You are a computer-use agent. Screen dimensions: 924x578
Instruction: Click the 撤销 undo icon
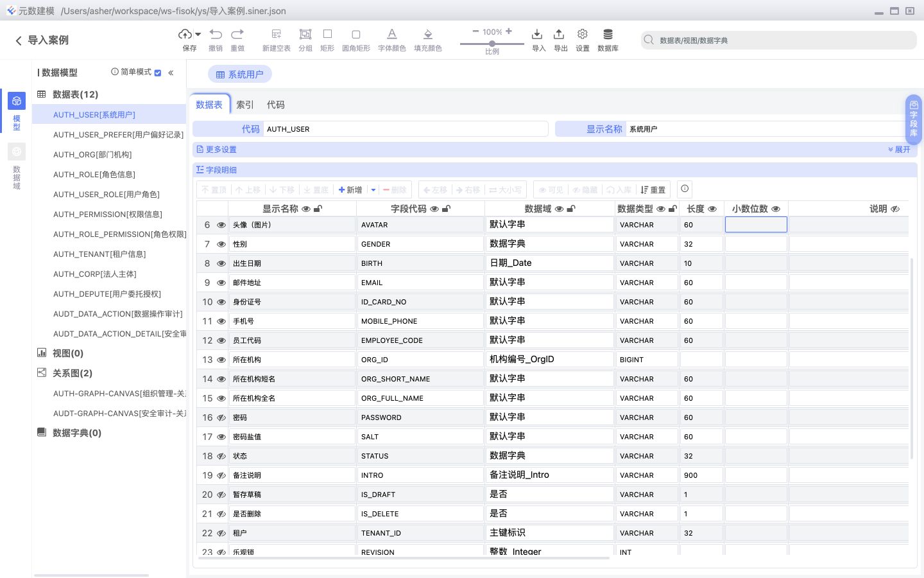coord(216,39)
